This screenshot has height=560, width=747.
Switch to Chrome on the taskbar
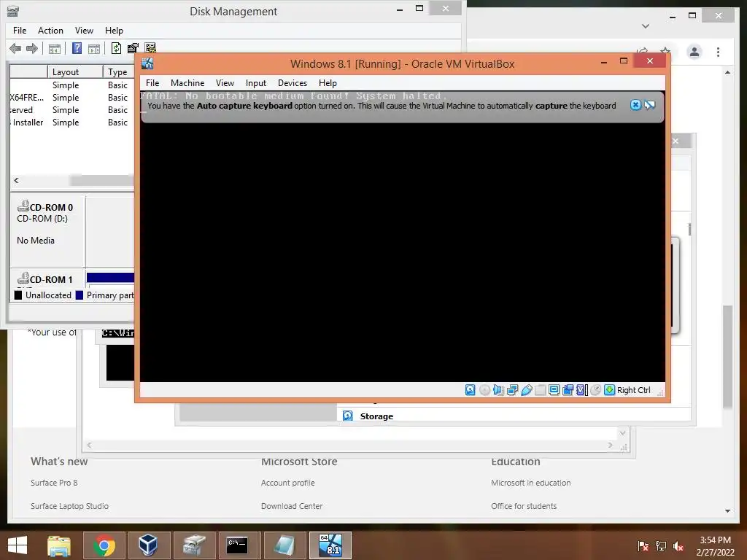click(x=104, y=545)
